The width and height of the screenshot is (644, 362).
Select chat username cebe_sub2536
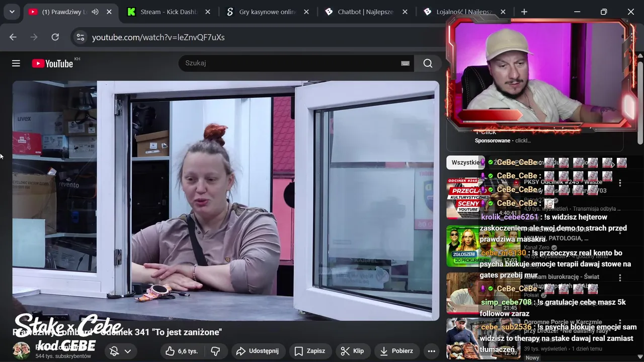pos(506,327)
